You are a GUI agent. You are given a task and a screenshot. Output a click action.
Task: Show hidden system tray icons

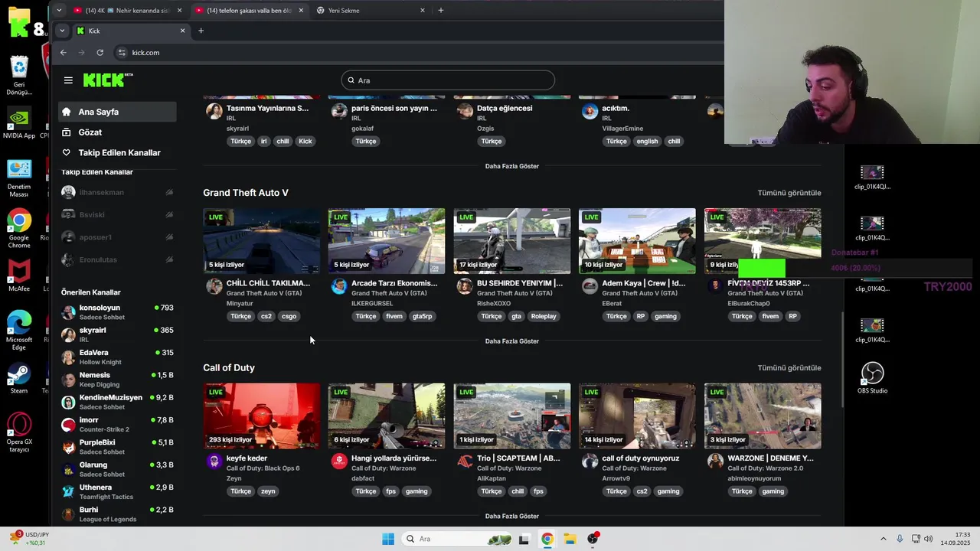tap(883, 539)
